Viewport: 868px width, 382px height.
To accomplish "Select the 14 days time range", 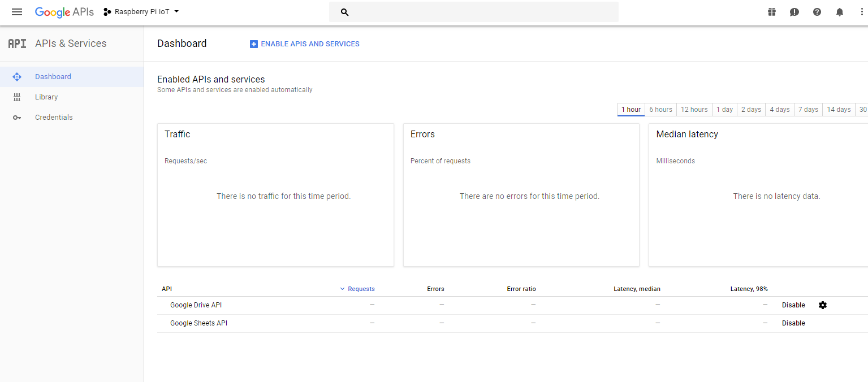I will [839, 110].
